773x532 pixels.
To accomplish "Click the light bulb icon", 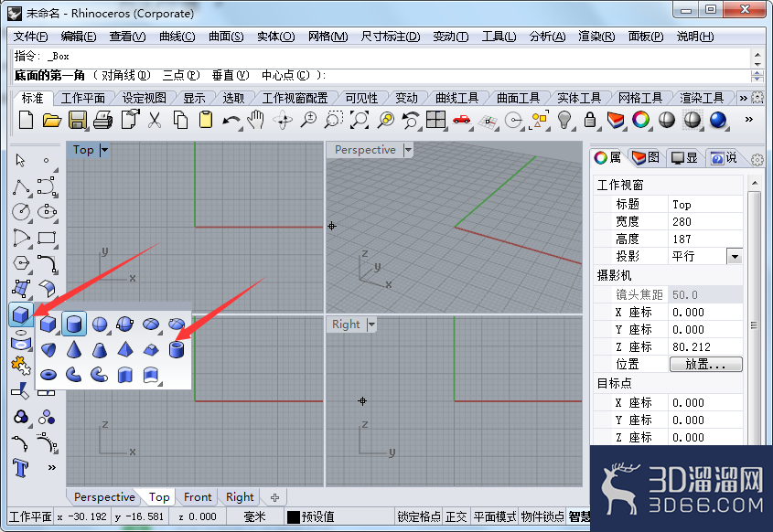I will point(564,120).
